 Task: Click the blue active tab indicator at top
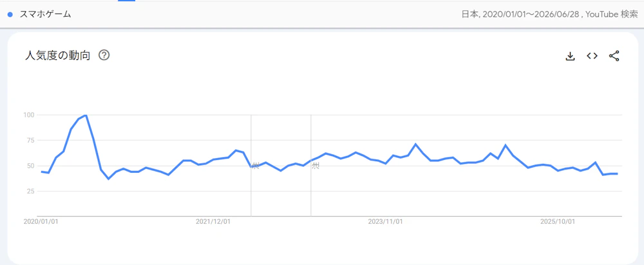pos(126,1)
